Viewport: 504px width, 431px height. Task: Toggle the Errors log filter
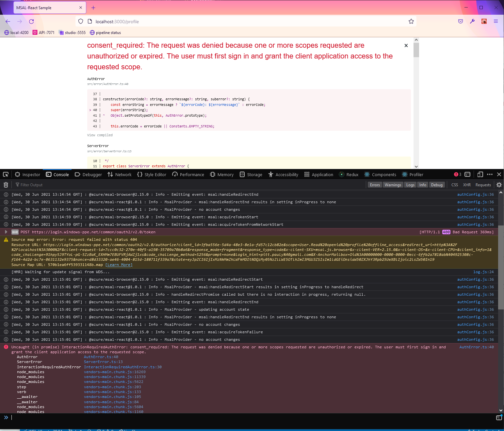[x=375, y=185]
